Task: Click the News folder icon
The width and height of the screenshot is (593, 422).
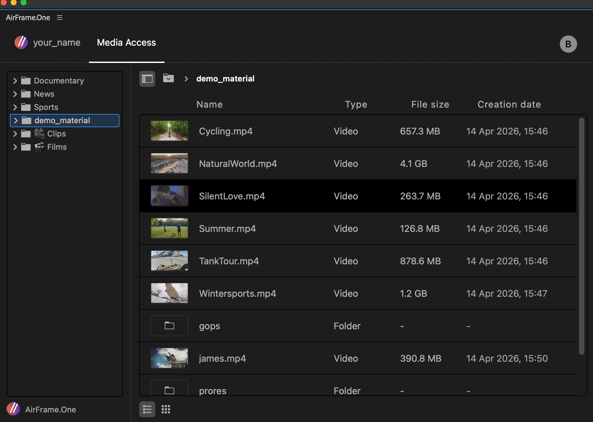Action: 26,94
